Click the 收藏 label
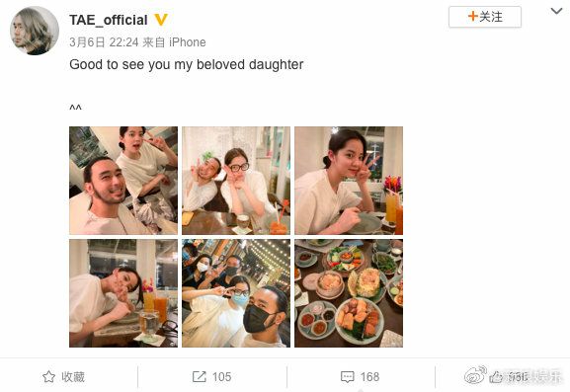Screen dimensions: 570x392 73,377
